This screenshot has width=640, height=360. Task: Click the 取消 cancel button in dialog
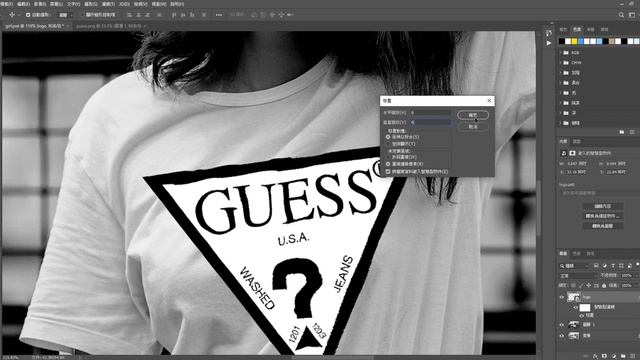[473, 127]
